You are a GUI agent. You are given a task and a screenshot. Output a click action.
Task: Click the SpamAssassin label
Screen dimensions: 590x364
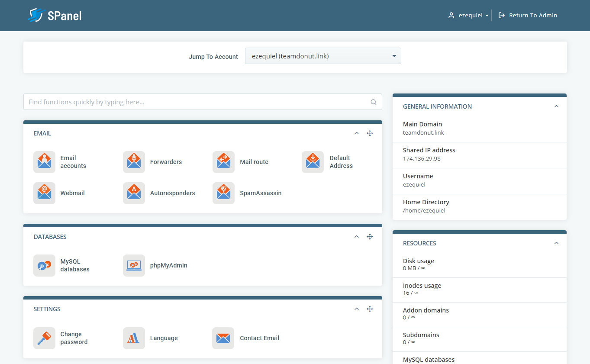click(x=261, y=193)
